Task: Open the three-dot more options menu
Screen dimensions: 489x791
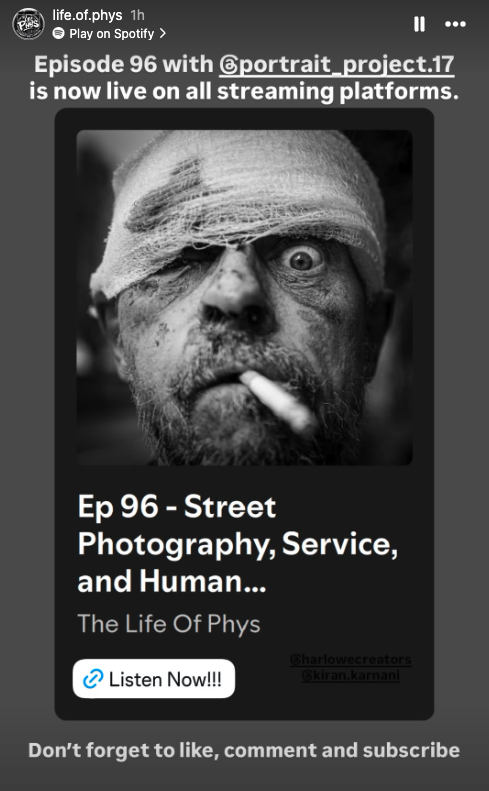Action: coord(455,24)
